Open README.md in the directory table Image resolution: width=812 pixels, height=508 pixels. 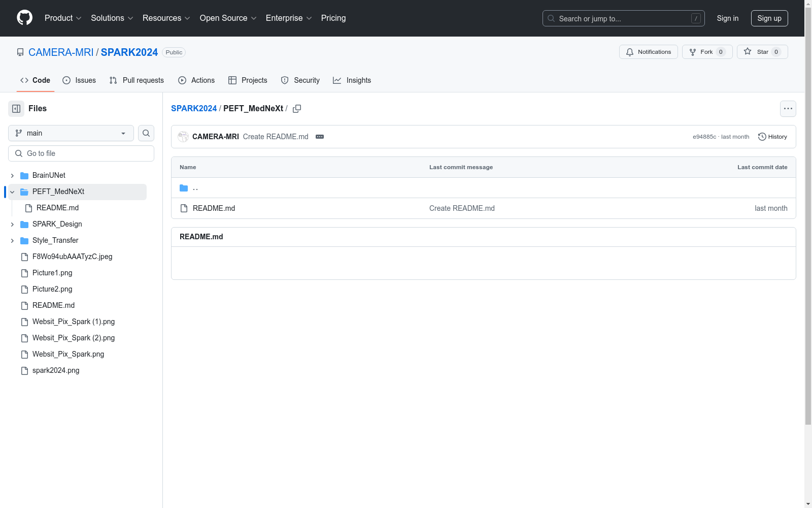pos(214,208)
